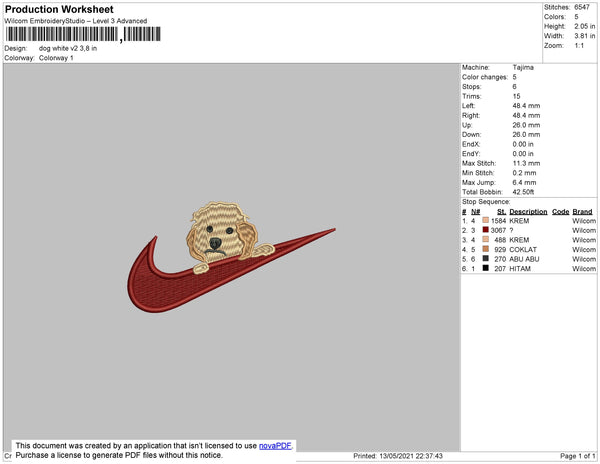The image size is (600, 464).
Task: Click the HITAM description in row 6
Action: 520,269
